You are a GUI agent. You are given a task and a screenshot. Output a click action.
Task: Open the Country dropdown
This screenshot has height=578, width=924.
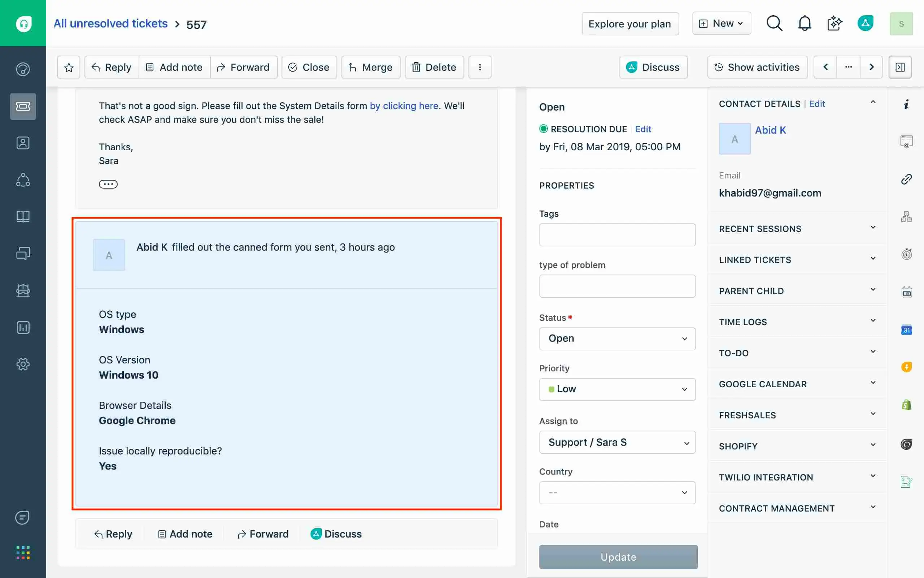click(617, 492)
